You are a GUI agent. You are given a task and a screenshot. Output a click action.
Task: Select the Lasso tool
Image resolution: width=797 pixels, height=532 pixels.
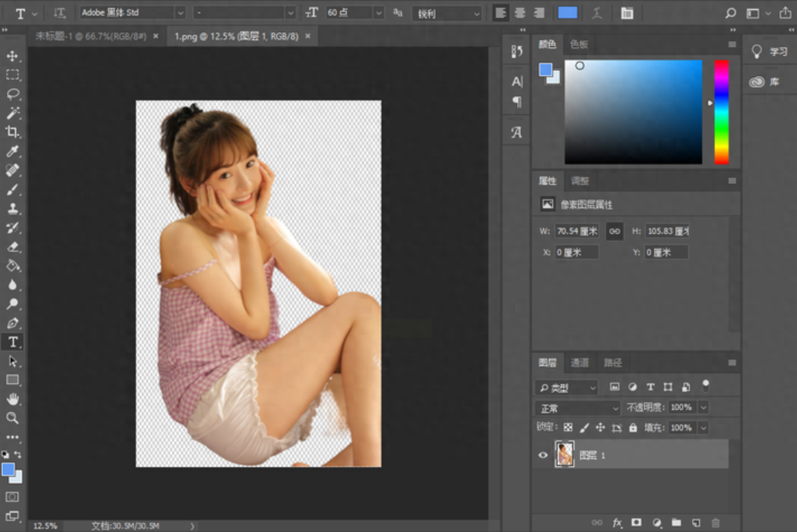tap(12, 94)
